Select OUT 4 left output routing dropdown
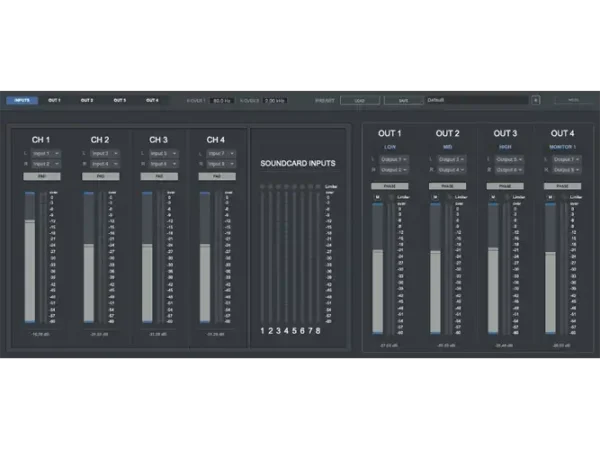600x450 pixels. (x=566, y=159)
